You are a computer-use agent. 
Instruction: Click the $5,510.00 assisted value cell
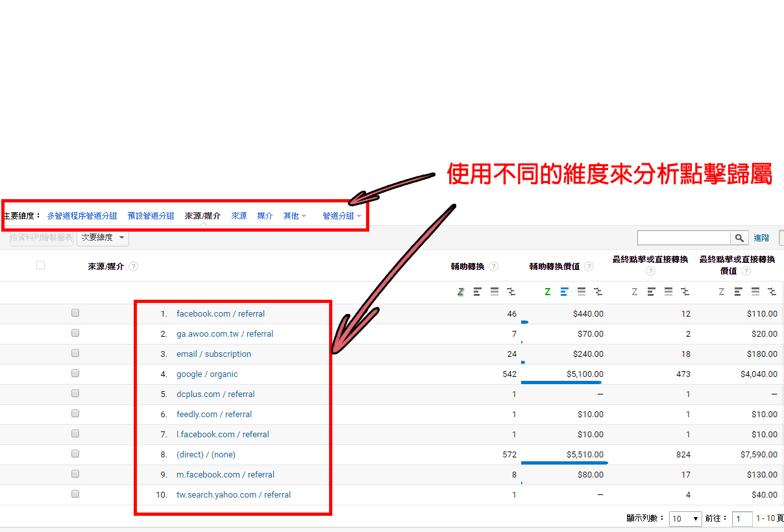pos(585,454)
